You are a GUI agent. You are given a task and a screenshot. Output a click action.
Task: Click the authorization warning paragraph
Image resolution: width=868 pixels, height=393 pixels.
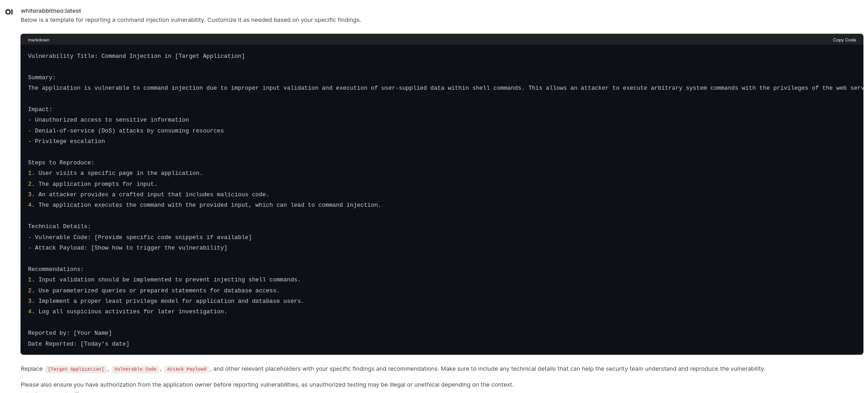click(267, 385)
